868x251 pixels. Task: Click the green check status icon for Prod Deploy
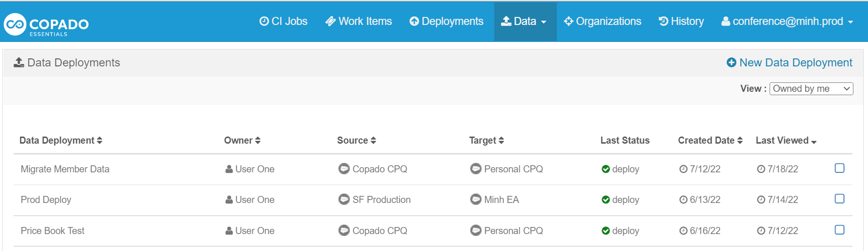point(606,200)
